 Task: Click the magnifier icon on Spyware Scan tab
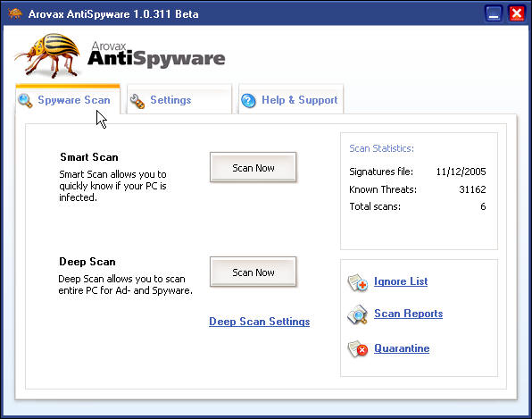click(x=25, y=100)
